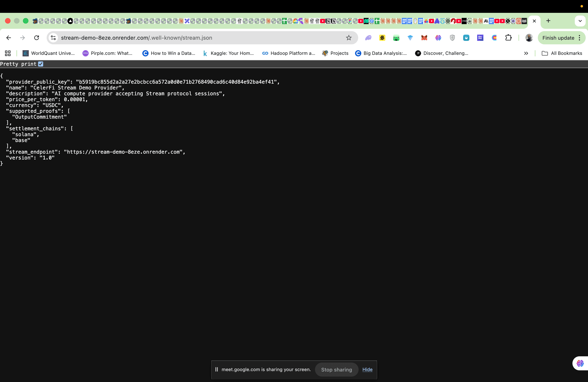Bookmark this page with the star icon
Image resolution: width=588 pixels, height=382 pixels.
349,38
